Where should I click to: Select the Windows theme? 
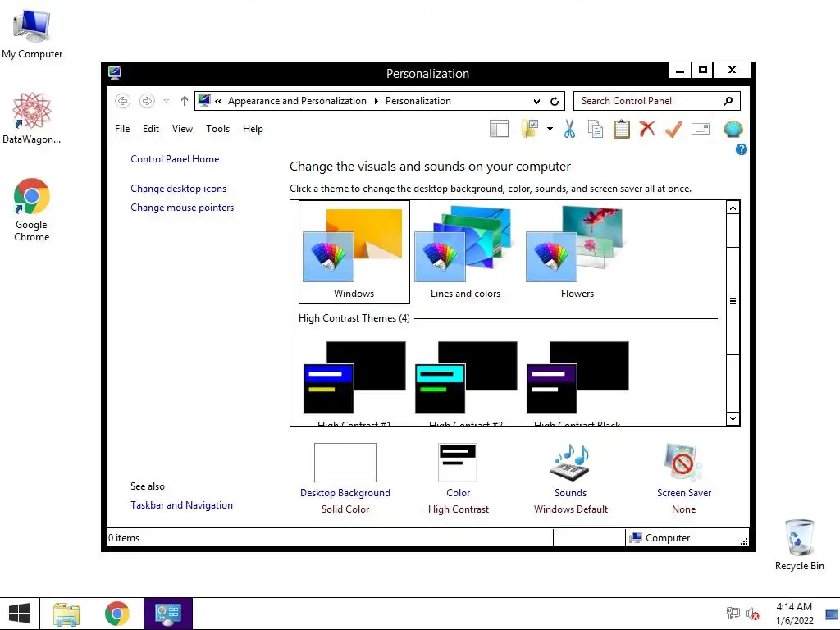tap(354, 252)
